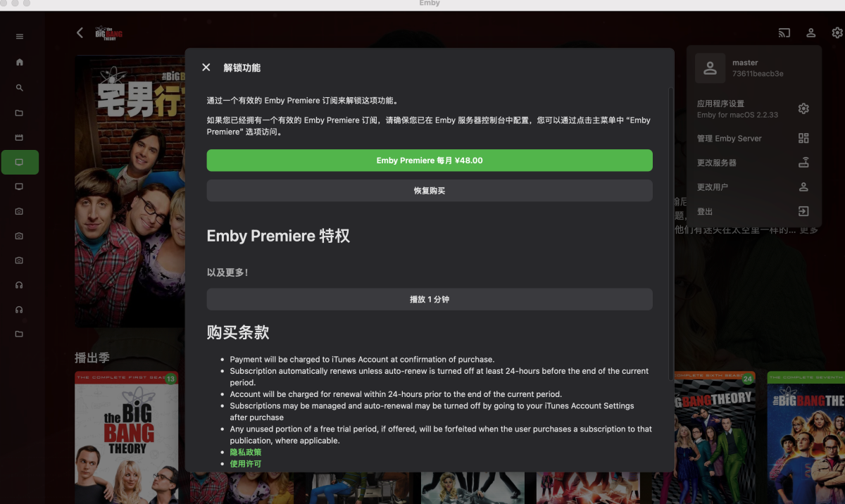Click the 以及更多! text
Image resolution: width=845 pixels, height=504 pixels.
point(227,272)
